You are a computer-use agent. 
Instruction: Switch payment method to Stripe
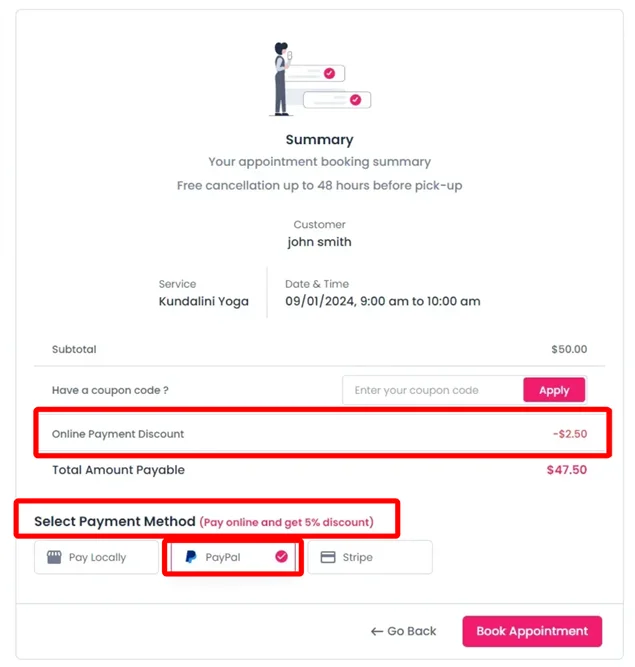point(369,557)
